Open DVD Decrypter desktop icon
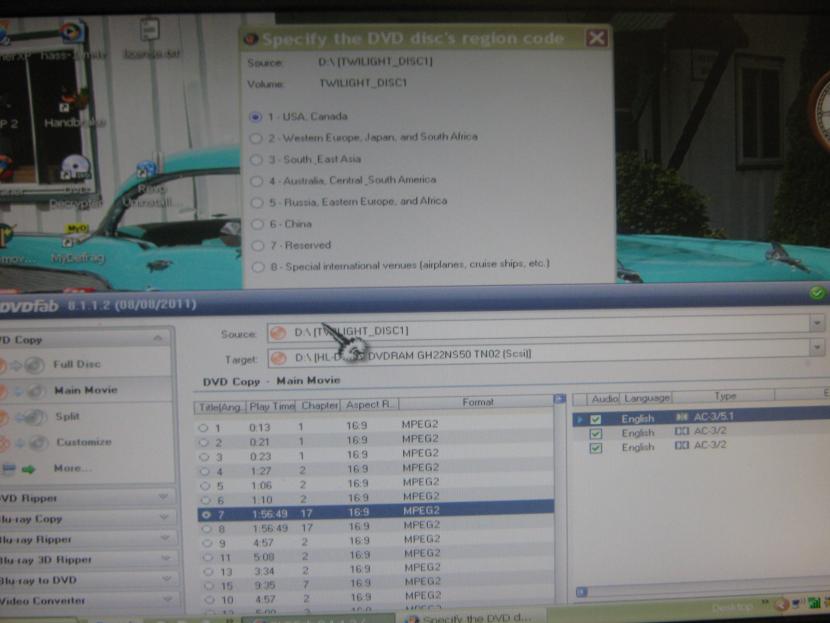 point(75,183)
